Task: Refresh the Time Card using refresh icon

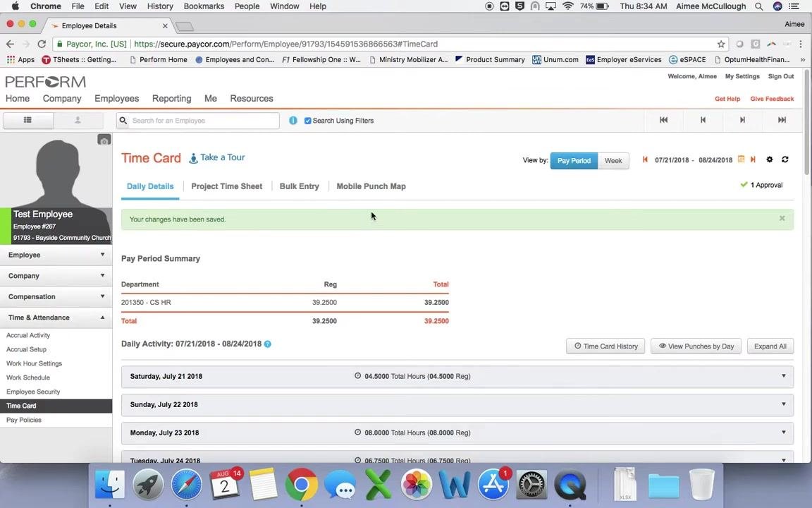Action: (x=785, y=159)
